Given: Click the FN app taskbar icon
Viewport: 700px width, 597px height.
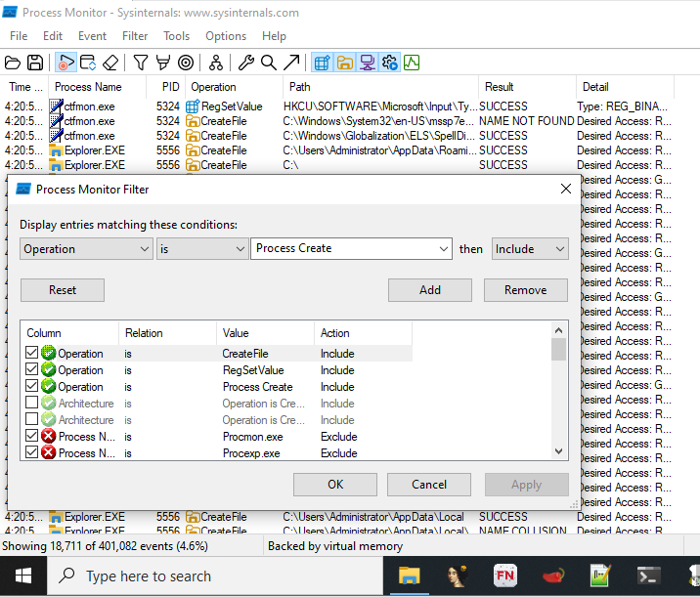Looking at the screenshot, I should pyautogui.click(x=504, y=576).
